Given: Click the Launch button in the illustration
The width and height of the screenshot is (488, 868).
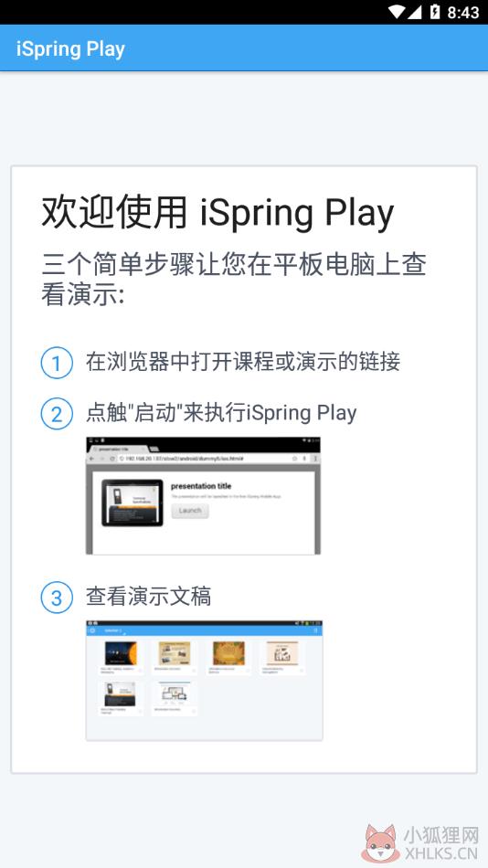Looking at the screenshot, I should pos(190,511).
